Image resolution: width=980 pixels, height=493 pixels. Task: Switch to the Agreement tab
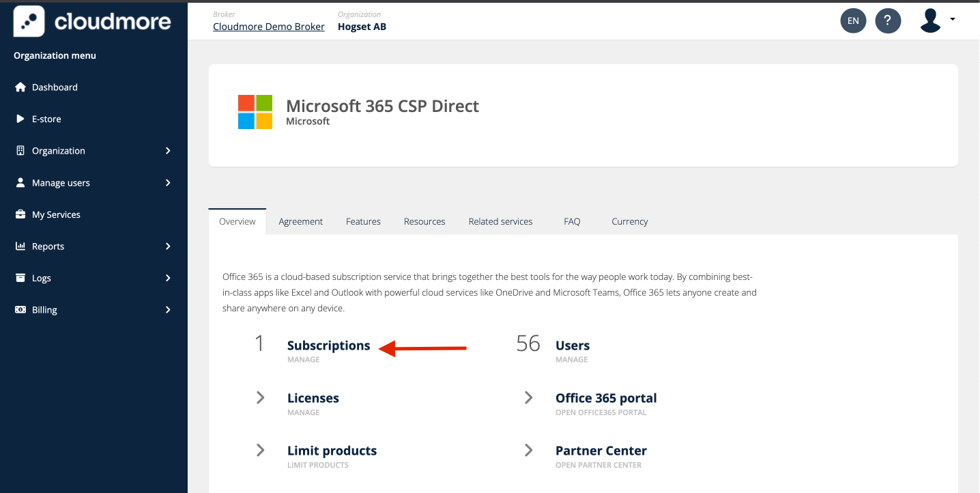point(300,221)
